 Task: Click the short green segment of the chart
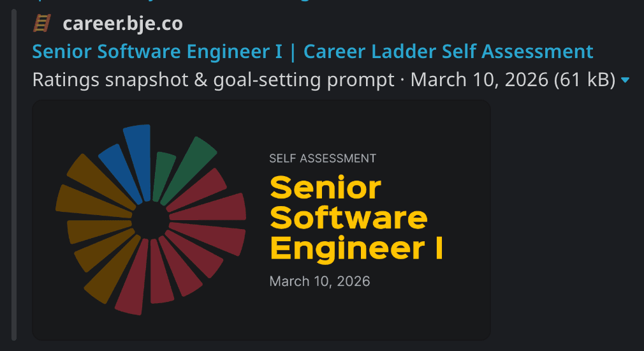[163, 175]
